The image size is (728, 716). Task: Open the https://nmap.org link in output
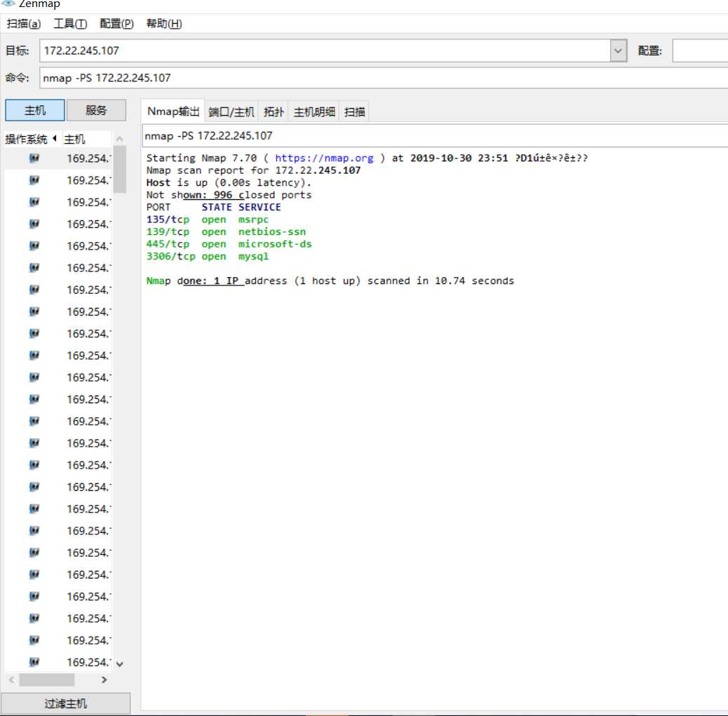324,158
